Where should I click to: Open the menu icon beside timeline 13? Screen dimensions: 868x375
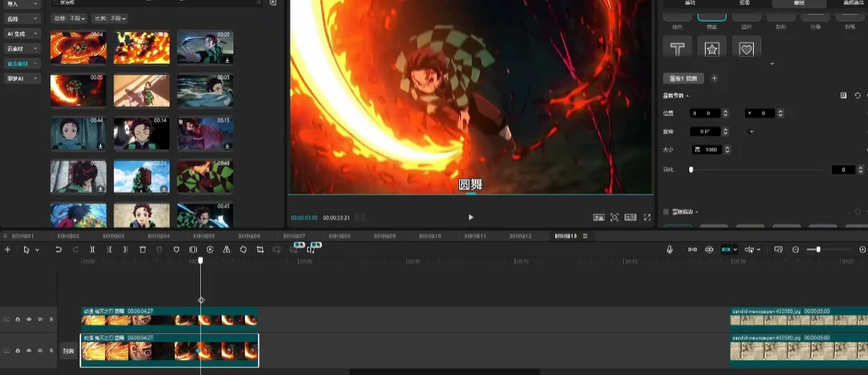coord(585,236)
